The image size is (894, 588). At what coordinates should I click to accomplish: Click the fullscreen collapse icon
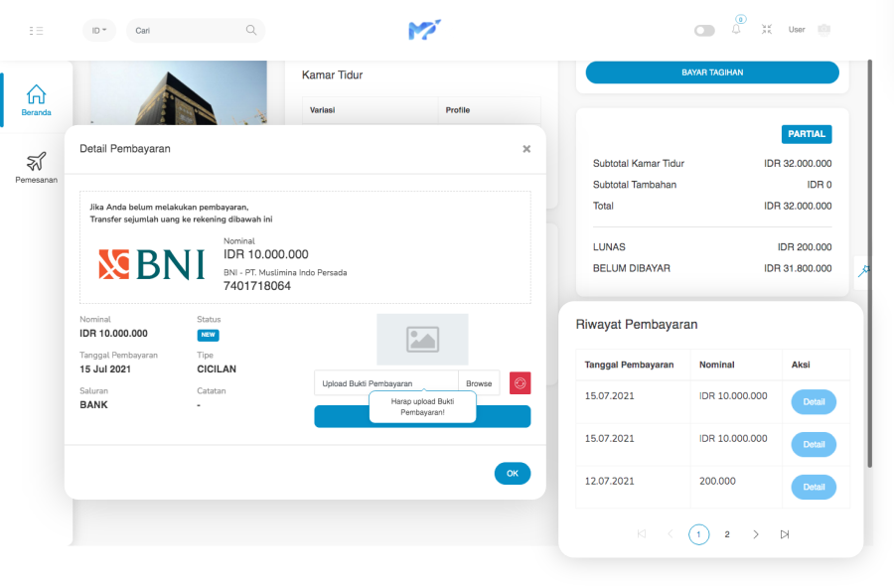(x=767, y=30)
